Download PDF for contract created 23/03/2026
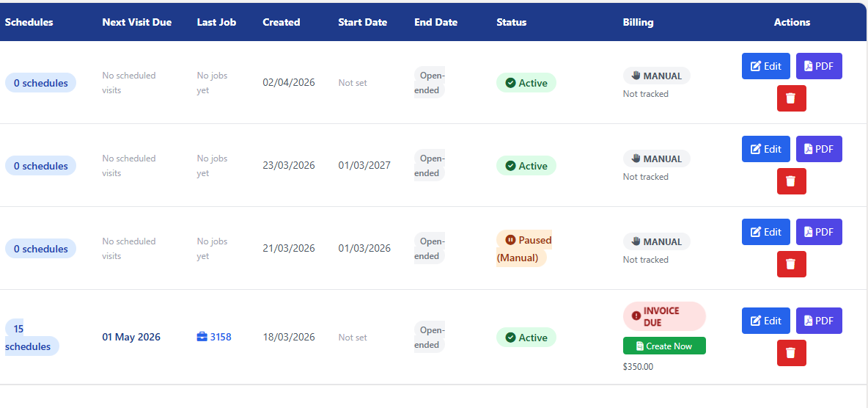The height and width of the screenshot is (408, 868). click(x=819, y=149)
